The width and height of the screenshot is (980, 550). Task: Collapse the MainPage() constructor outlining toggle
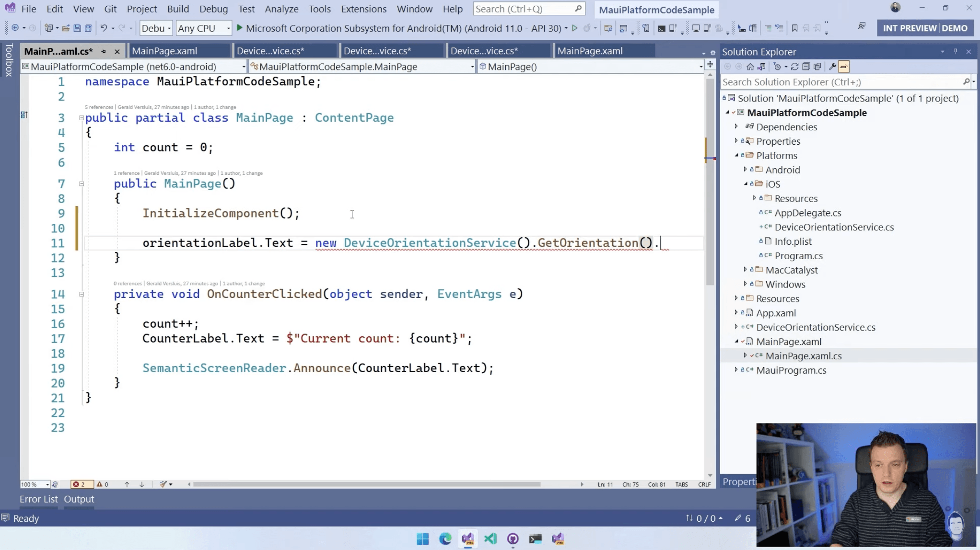click(x=81, y=183)
